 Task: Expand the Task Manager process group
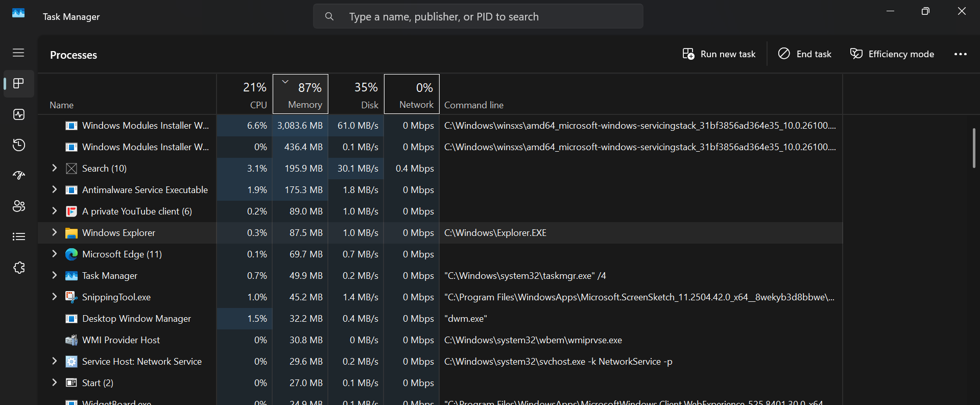point(55,275)
